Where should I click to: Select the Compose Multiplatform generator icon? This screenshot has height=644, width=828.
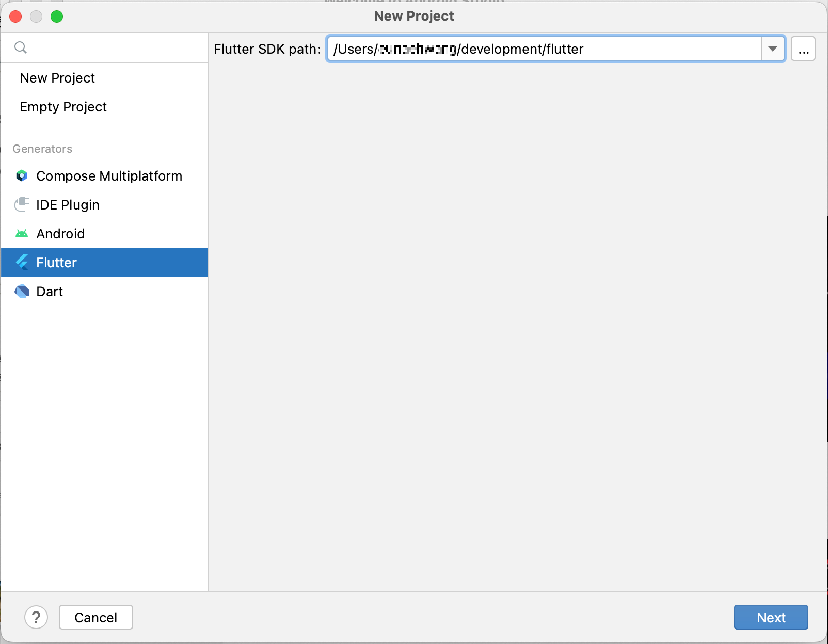[x=22, y=176]
